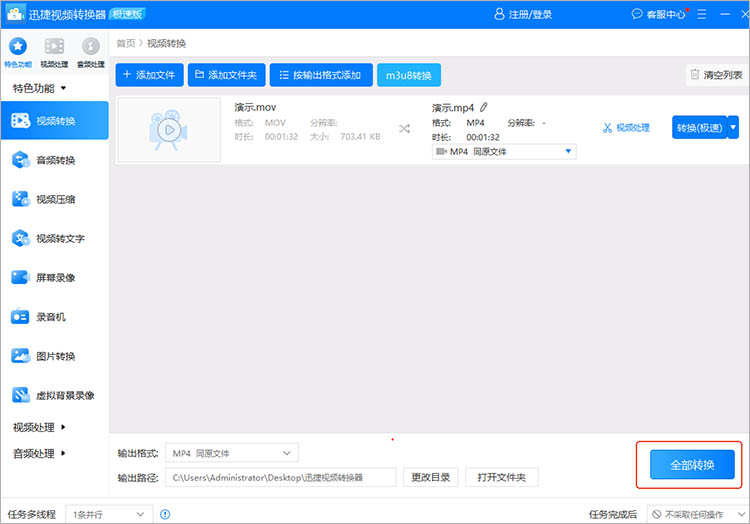Click 视频转换 in the breadcrumb

click(166, 44)
